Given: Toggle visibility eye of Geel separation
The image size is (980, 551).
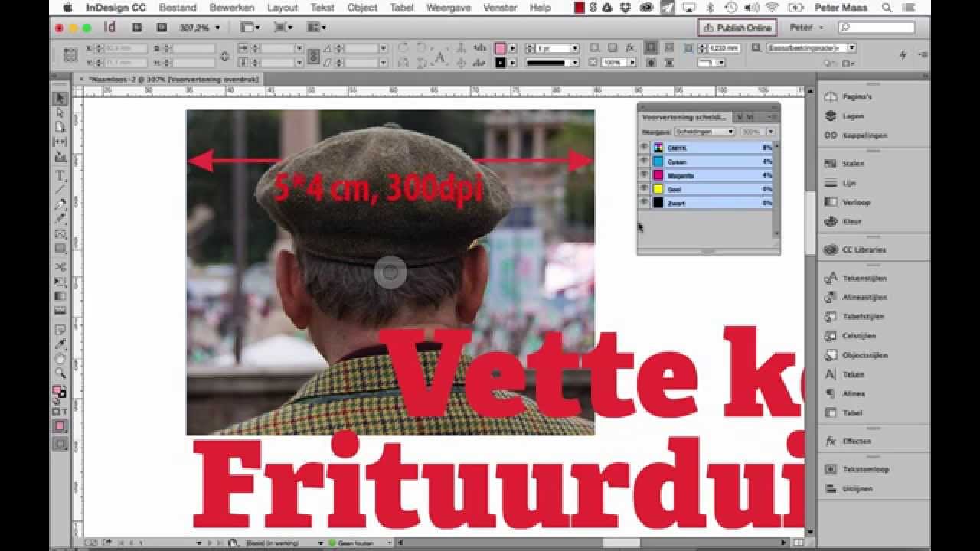Looking at the screenshot, I should (644, 189).
